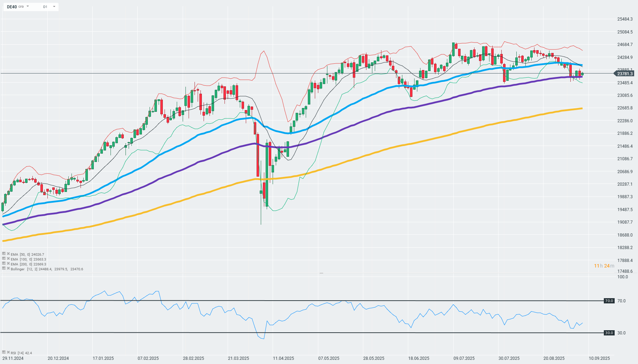Click the 21486.4 price axis label
This screenshot has width=638, height=364.
pos(625,146)
